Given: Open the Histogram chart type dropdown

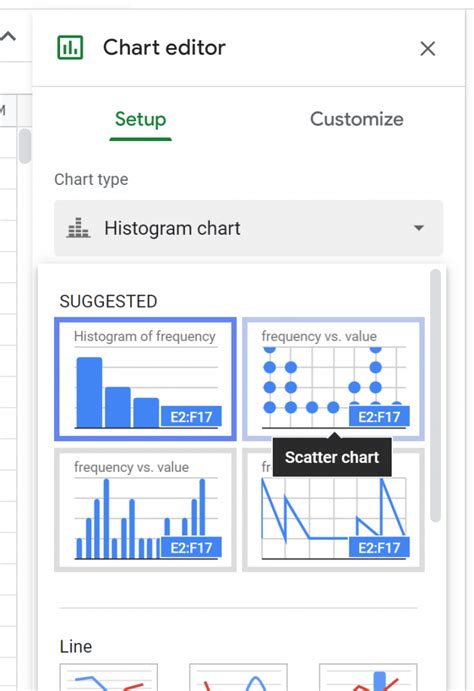Looking at the screenshot, I should pyautogui.click(x=248, y=228).
